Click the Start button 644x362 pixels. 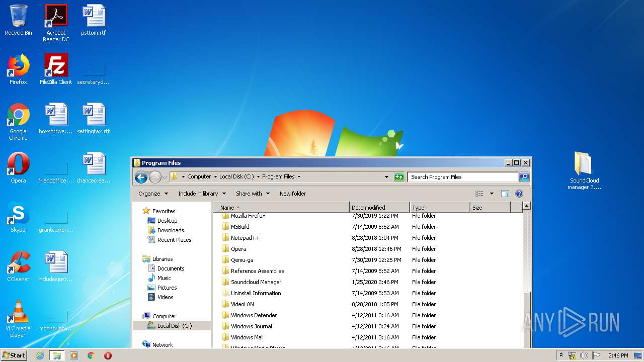(x=14, y=355)
